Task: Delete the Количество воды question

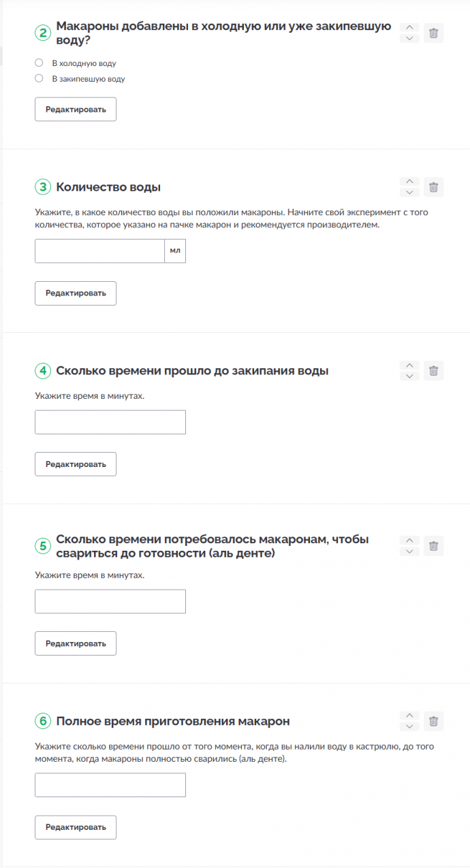Action: tap(433, 187)
